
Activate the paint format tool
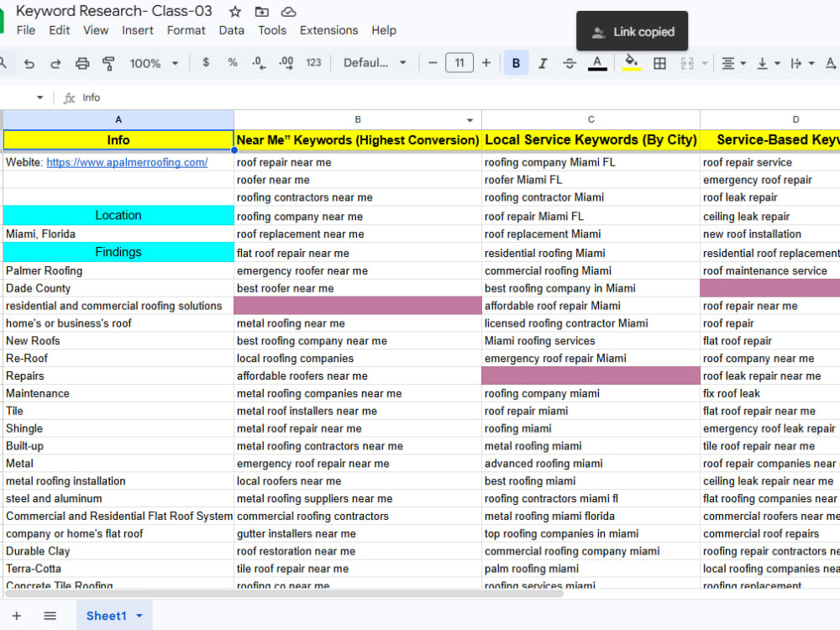click(108, 63)
